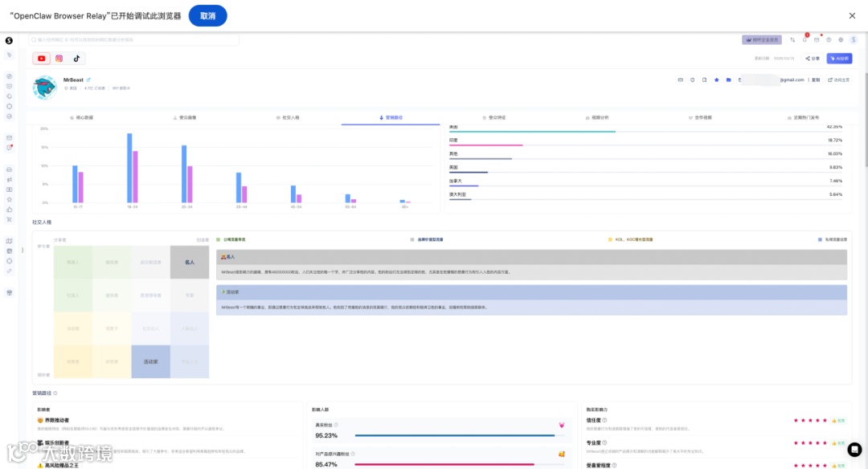This screenshot has height=469, width=868.
Task: Switch to the 视频分析 tab
Action: click(596, 117)
